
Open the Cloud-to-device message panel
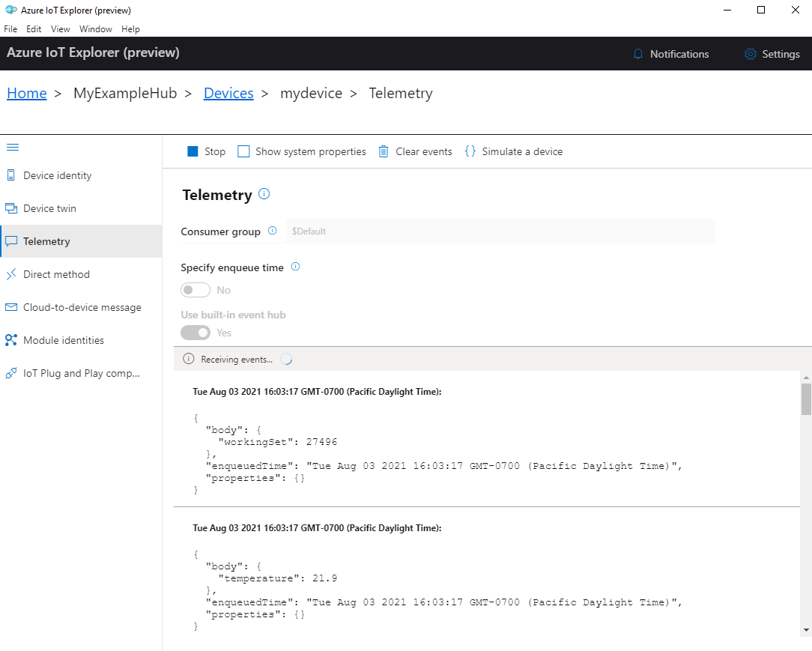pyautogui.click(x=82, y=307)
